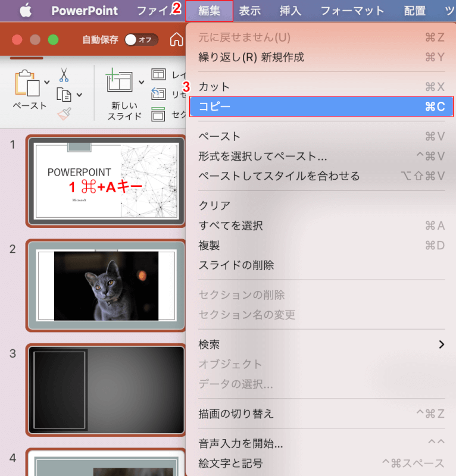Select slide 1 thumbnail with POWERPOINT title
Image resolution: width=456 pixels, height=476 pixels.
pos(106,181)
